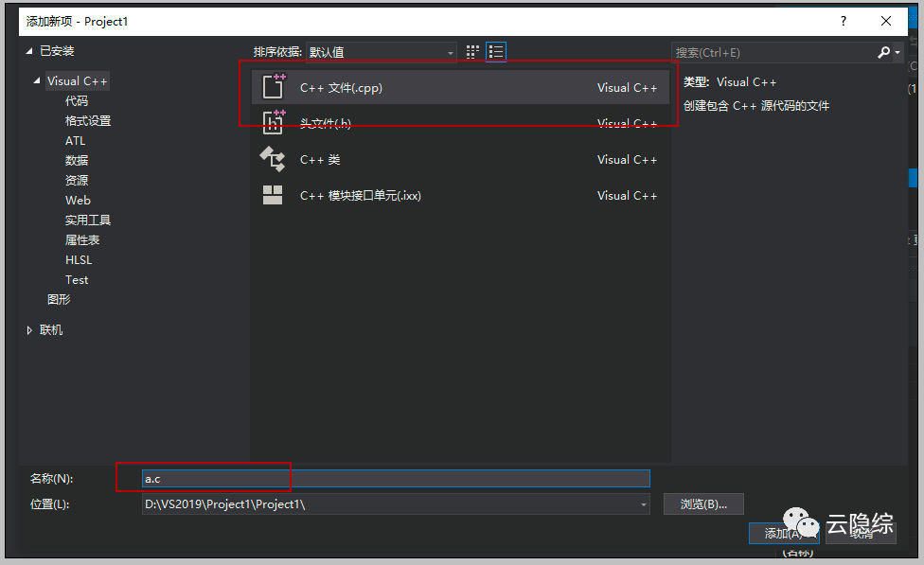Open the 排序依据 默认值 dropdown

pos(382,52)
